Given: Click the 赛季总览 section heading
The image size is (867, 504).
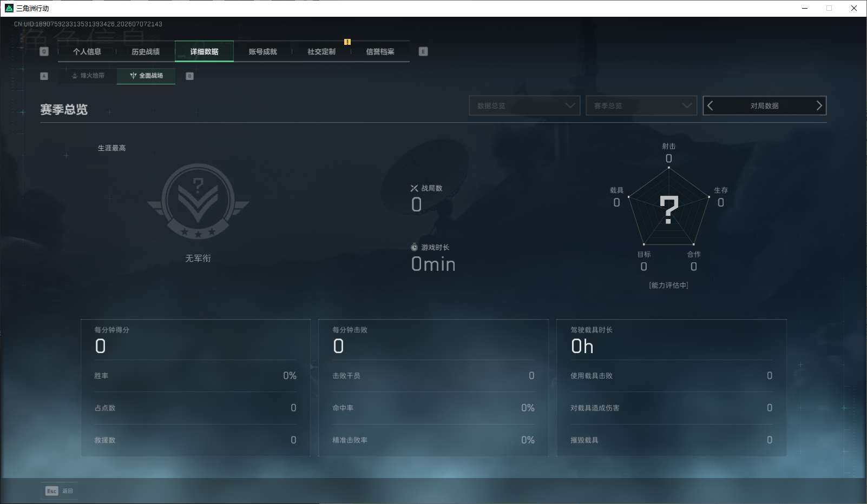Looking at the screenshot, I should coord(64,109).
